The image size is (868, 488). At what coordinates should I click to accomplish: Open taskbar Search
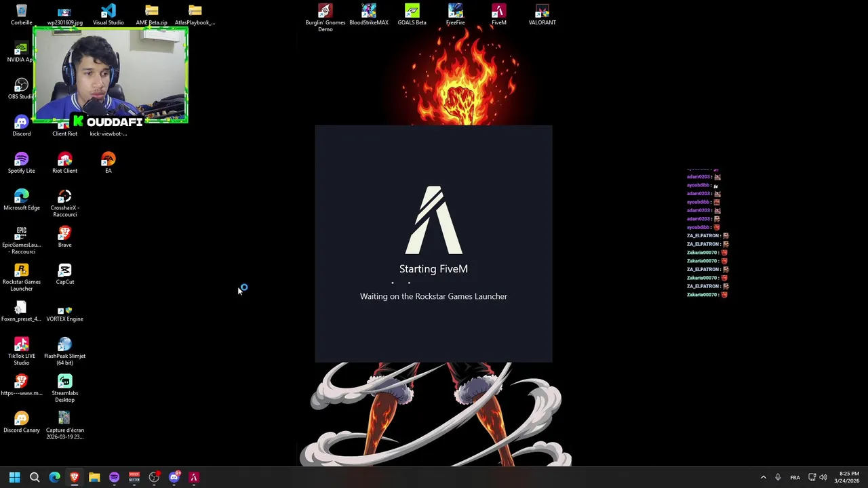click(35, 477)
